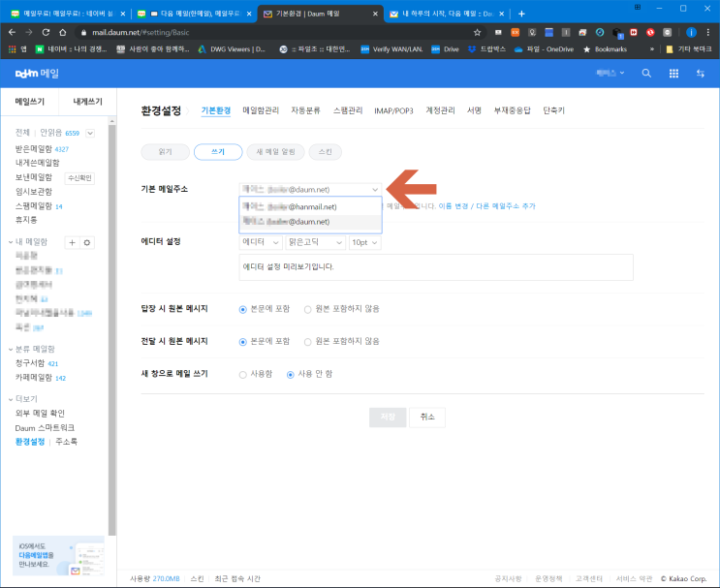Open the Bookmarks star folder

(x=605, y=49)
